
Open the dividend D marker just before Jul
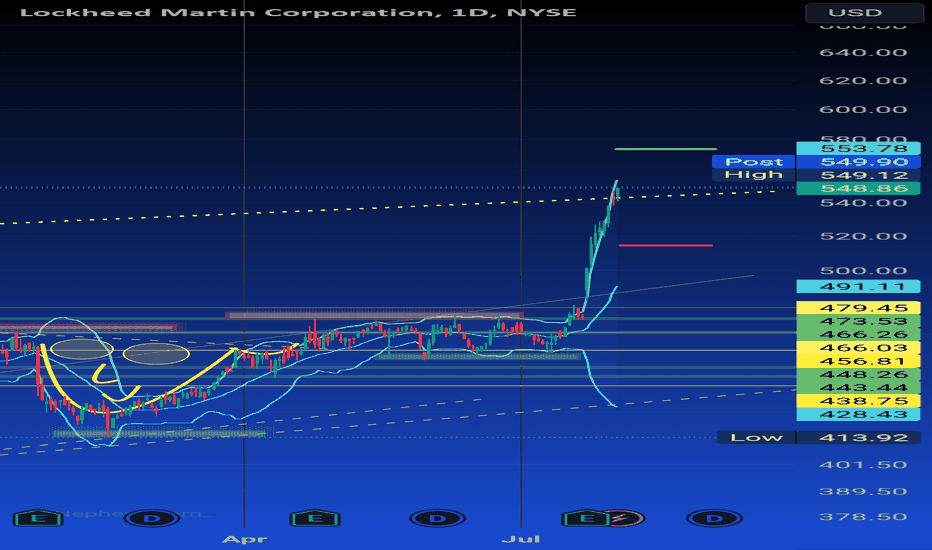click(x=437, y=518)
